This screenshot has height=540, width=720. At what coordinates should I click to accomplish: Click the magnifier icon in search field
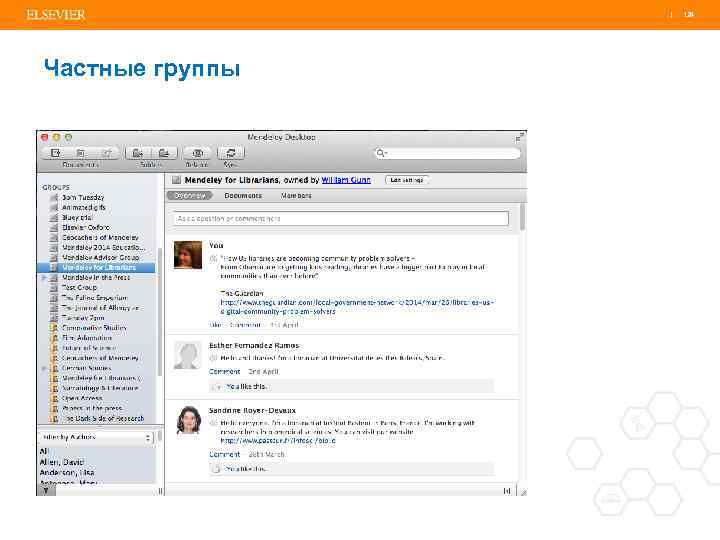click(x=380, y=153)
